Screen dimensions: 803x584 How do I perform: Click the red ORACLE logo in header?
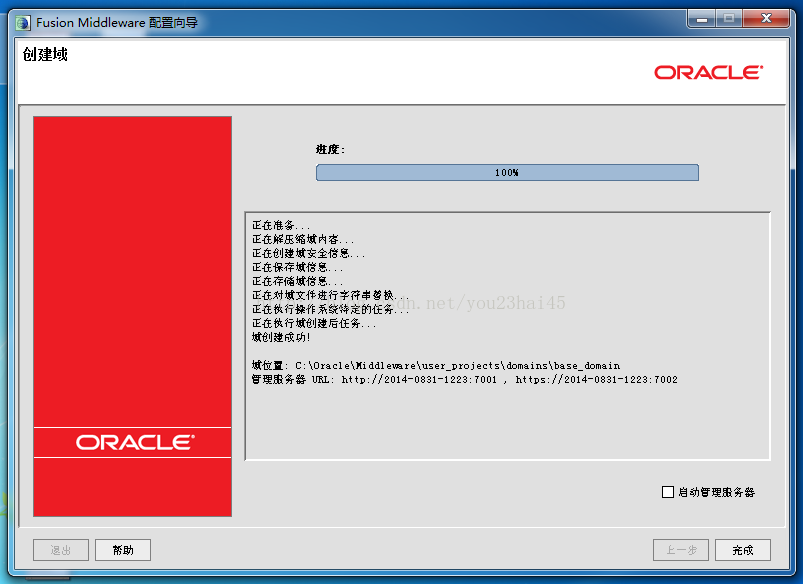pyautogui.click(x=709, y=73)
